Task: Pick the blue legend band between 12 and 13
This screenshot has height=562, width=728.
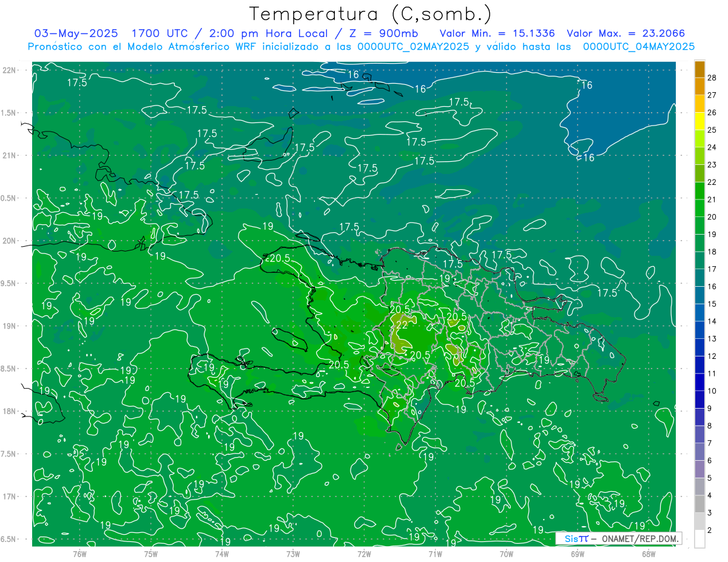Action: [699, 347]
